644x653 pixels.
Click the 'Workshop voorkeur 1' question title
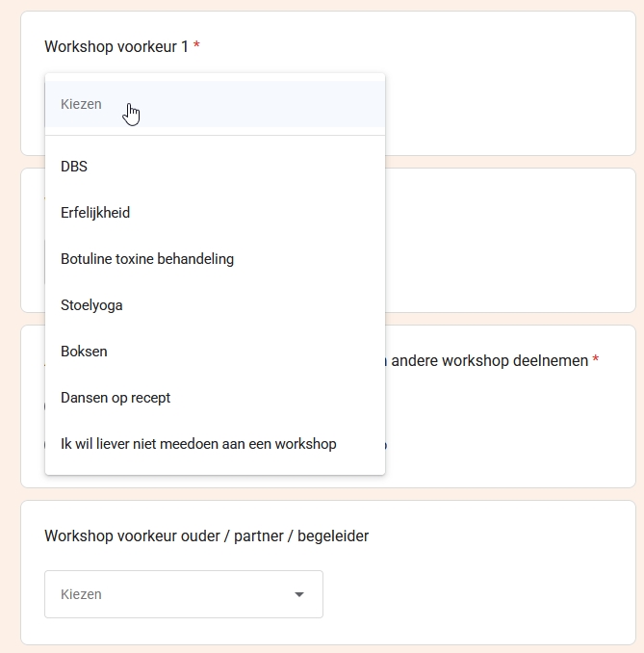[x=116, y=46]
